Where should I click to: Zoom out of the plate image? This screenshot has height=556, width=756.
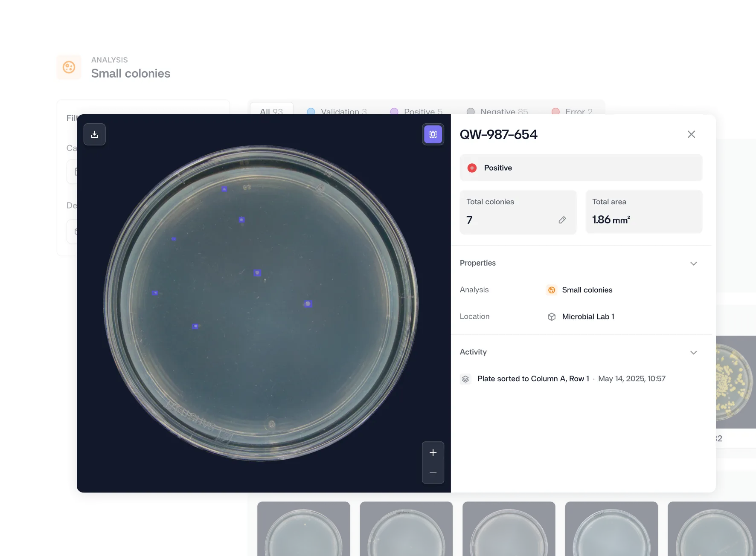433,473
